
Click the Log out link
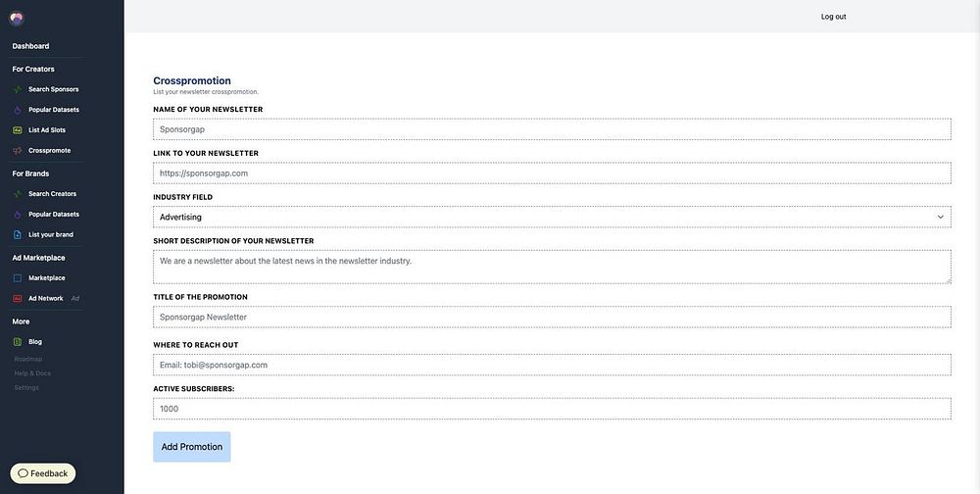(833, 17)
